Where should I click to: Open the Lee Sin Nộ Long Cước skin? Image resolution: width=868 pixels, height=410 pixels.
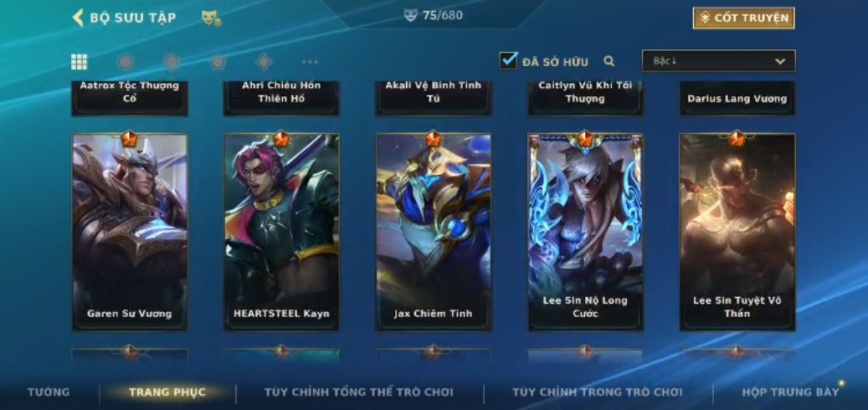[585, 232]
